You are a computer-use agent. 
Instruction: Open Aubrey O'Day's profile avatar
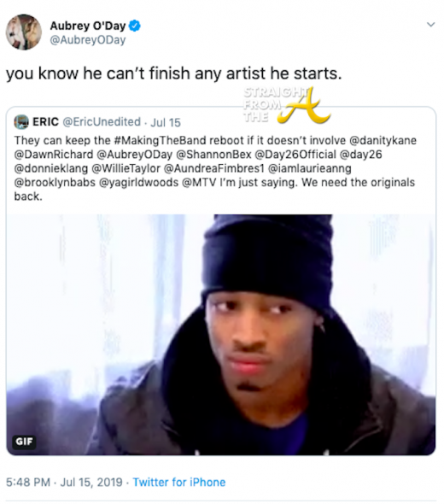coord(23,32)
